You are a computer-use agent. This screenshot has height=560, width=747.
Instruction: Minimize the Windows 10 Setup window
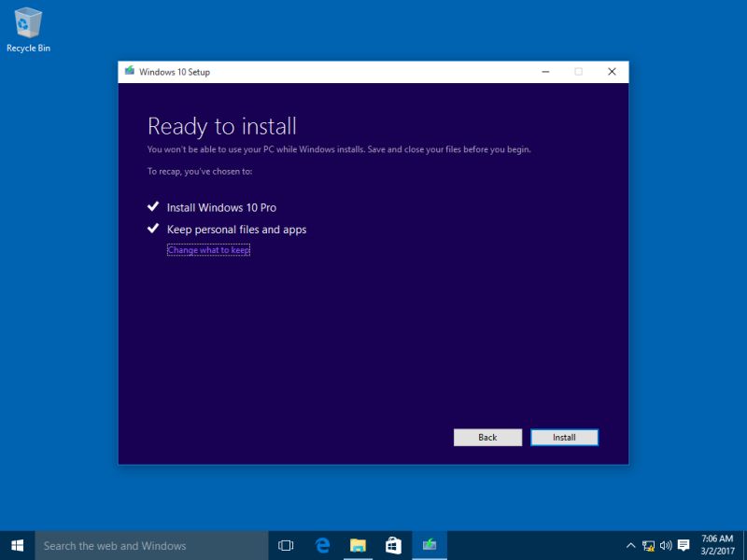(545, 71)
